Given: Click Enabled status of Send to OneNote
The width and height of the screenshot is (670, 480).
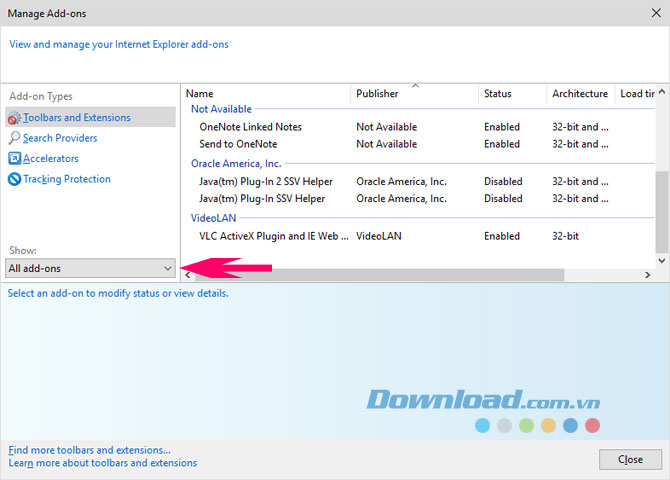Looking at the screenshot, I should [502, 144].
